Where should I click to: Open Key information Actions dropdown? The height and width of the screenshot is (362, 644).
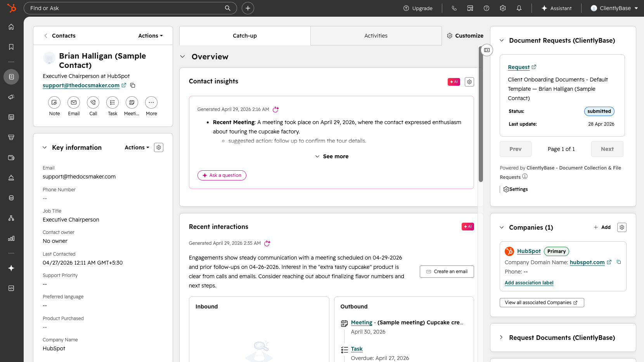[x=137, y=147]
